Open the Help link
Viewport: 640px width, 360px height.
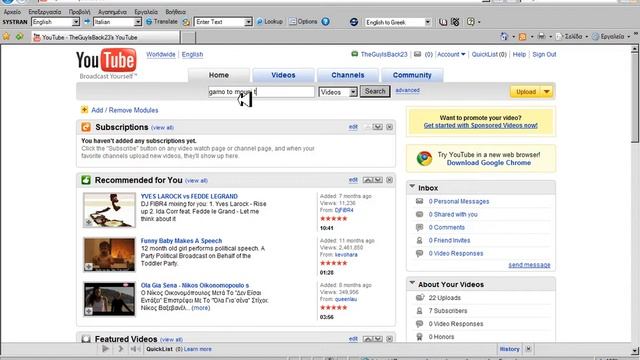point(519,54)
